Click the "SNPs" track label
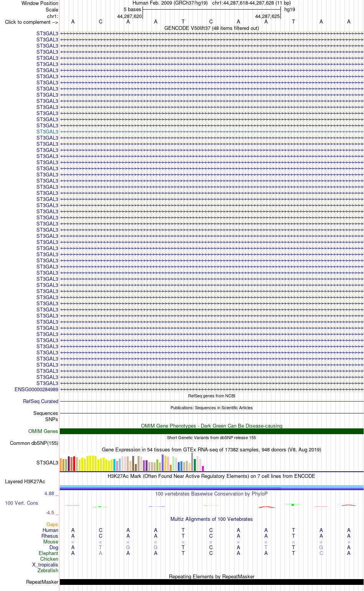This screenshot has height=591, width=364. click(x=52, y=419)
